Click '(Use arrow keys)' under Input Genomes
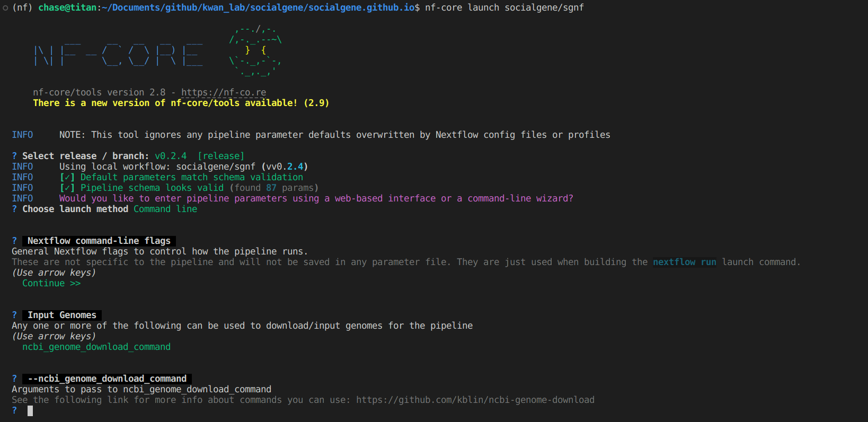This screenshot has width=868, height=422. pyautogui.click(x=54, y=336)
